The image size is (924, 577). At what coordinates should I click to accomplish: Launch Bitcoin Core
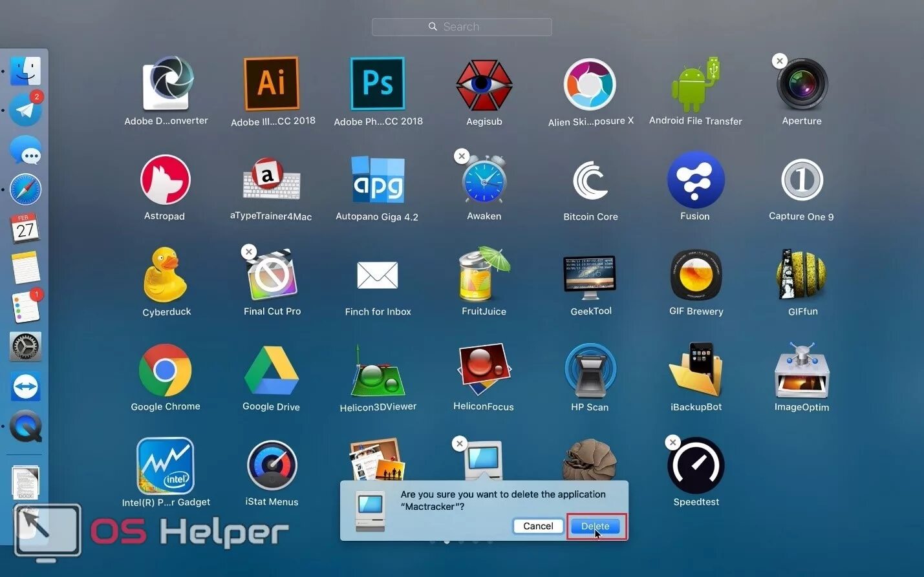(x=590, y=180)
